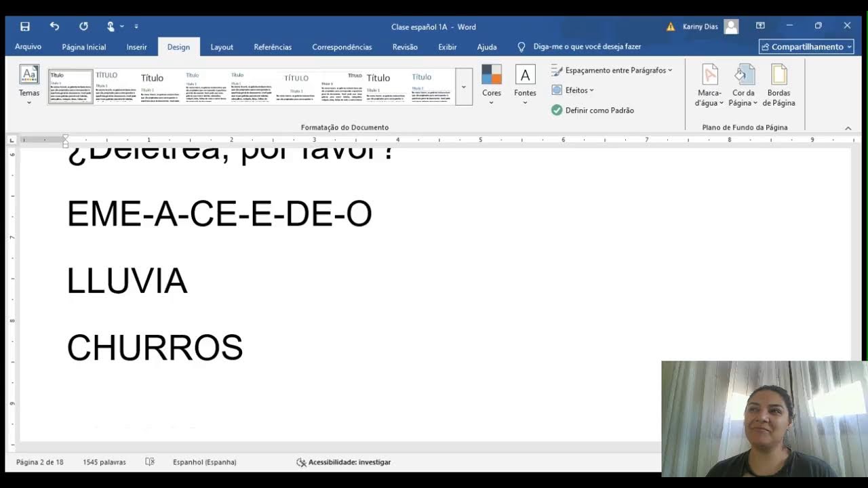Undo the last action

click(x=54, y=26)
